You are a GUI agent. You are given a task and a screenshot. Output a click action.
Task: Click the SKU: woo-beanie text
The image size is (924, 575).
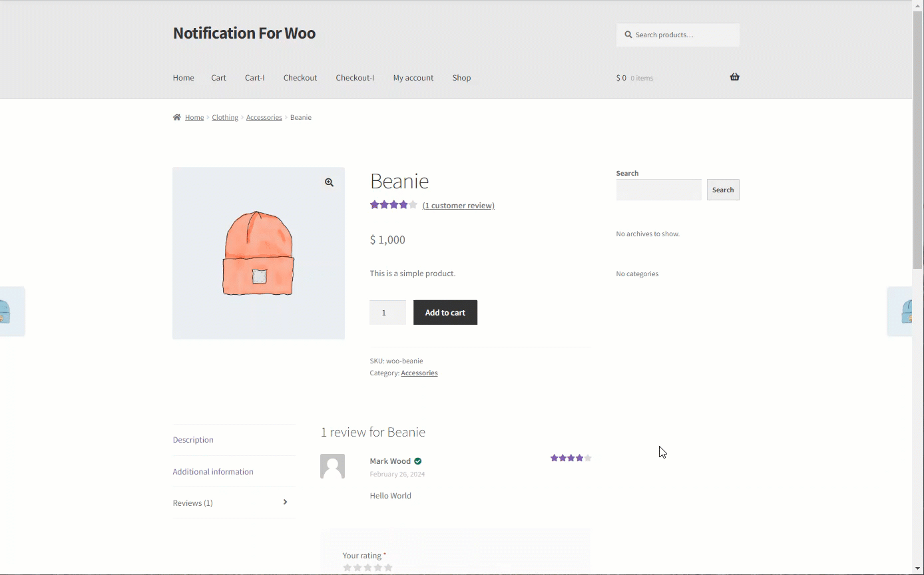pyautogui.click(x=396, y=361)
